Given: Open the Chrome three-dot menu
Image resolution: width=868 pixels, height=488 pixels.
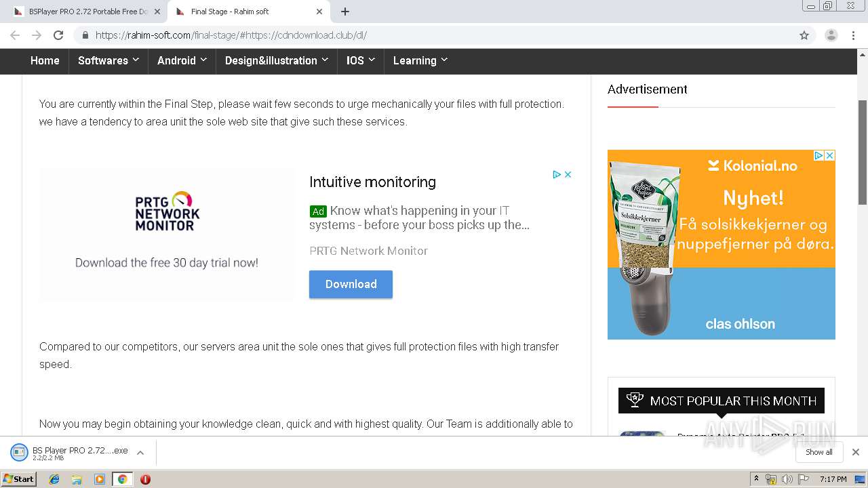Looking at the screenshot, I should tap(854, 35).
